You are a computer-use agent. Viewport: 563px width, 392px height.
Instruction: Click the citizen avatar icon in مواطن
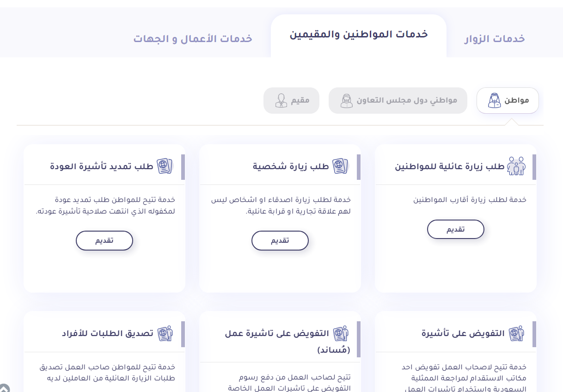[494, 100]
